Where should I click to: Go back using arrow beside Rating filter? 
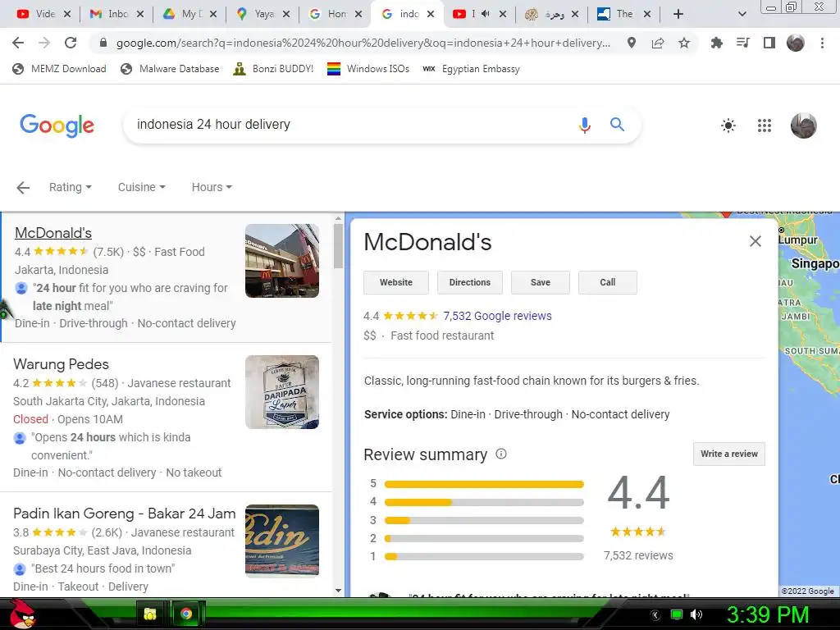click(x=23, y=188)
